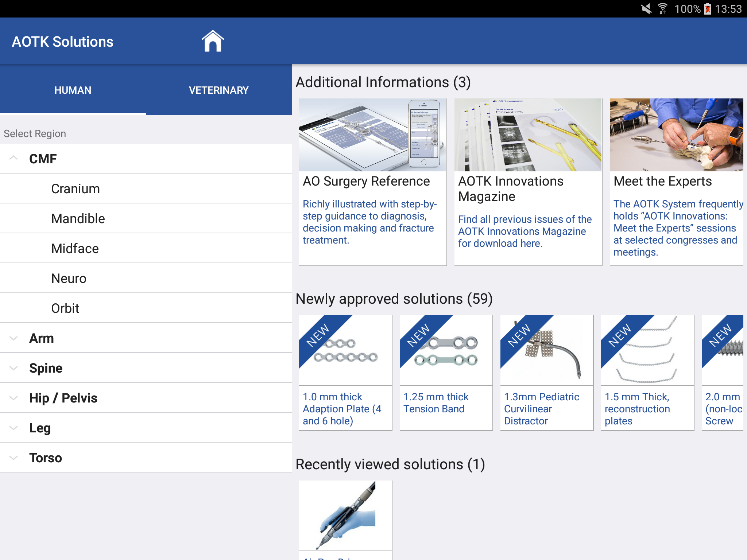Image resolution: width=747 pixels, height=560 pixels.
Task: Open the AOTK Innovations Magazine image
Action: 528,135
